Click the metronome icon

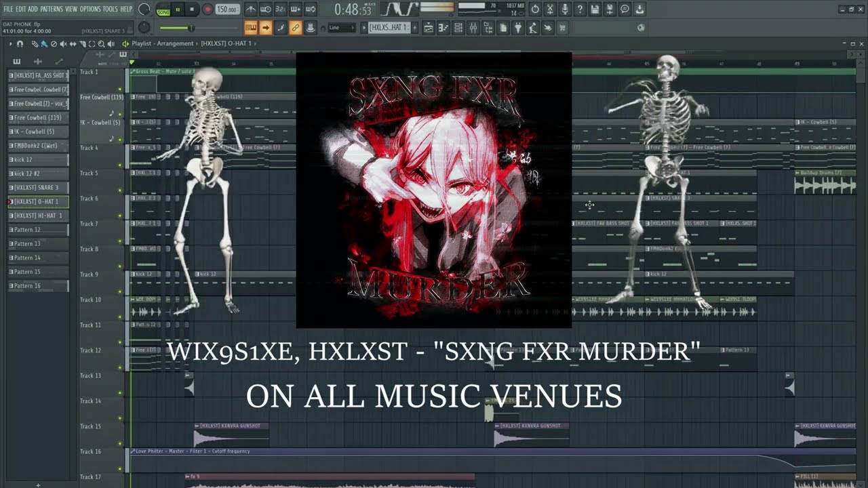251,9
